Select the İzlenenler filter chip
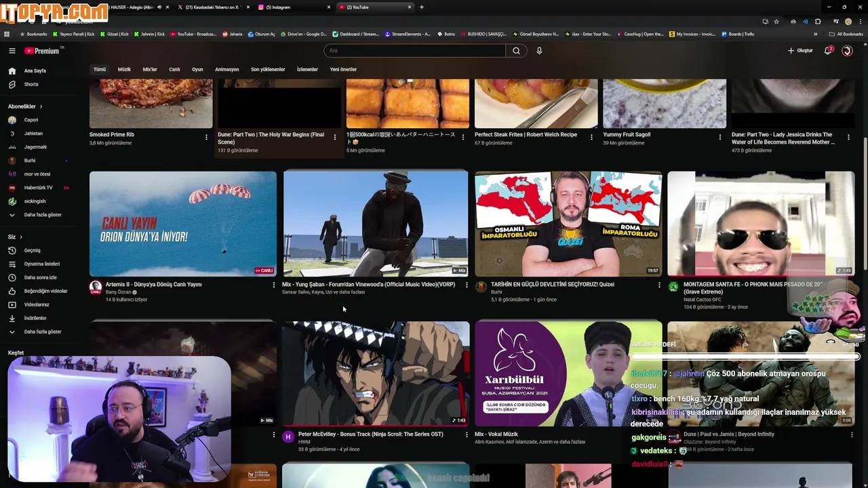This screenshot has width=868, height=488. point(307,69)
